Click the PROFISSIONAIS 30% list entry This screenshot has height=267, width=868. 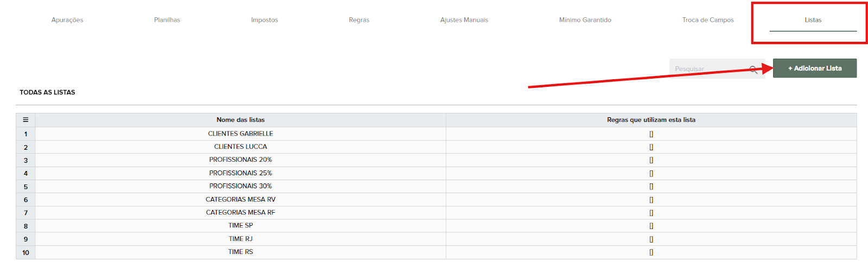(240, 186)
